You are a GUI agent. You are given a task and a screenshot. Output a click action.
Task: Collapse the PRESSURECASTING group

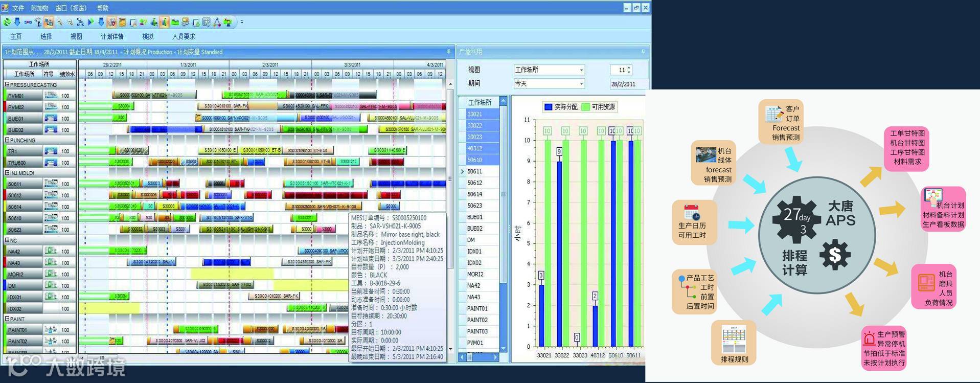(7, 84)
